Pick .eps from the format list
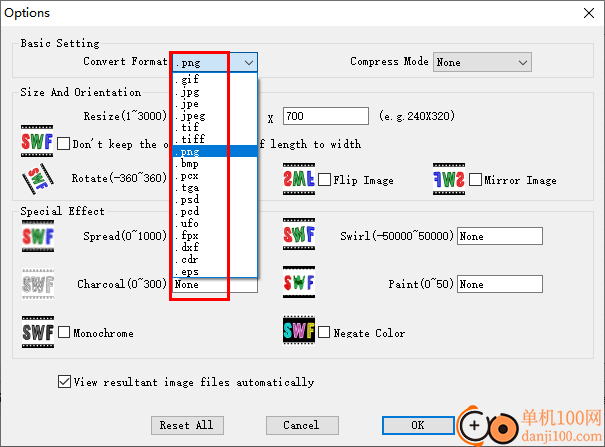605x447 pixels. (x=215, y=271)
